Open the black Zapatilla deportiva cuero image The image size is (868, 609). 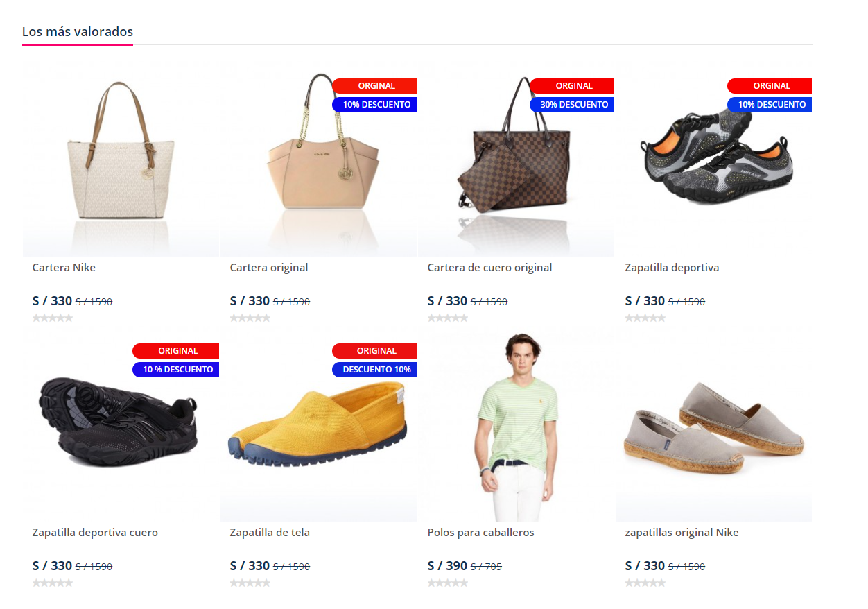click(x=121, y=424)
